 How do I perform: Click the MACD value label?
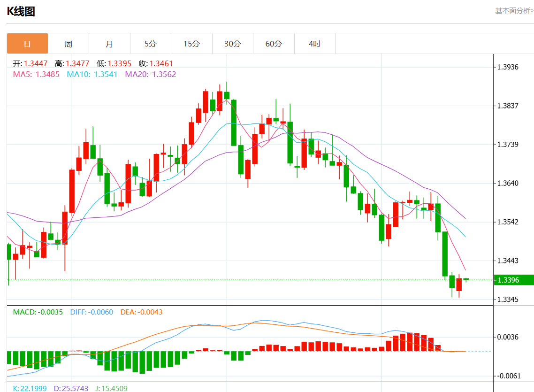click(x=38, y=312)
